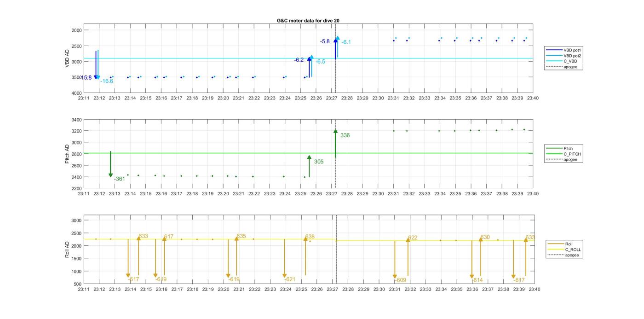This screenshot has width=644, height=319.
Task: Click the '3400' tick label on Pitch axis
Action: coord(76,120)
